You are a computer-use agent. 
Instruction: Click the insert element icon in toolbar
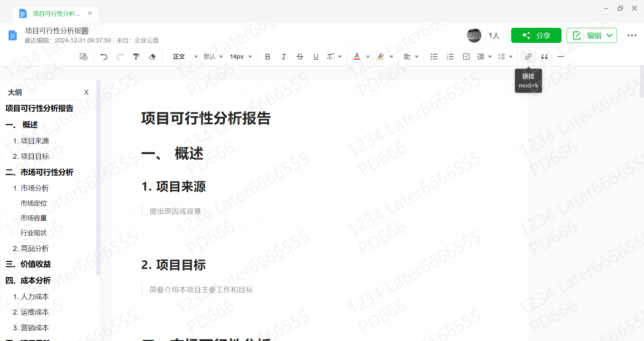84,57
